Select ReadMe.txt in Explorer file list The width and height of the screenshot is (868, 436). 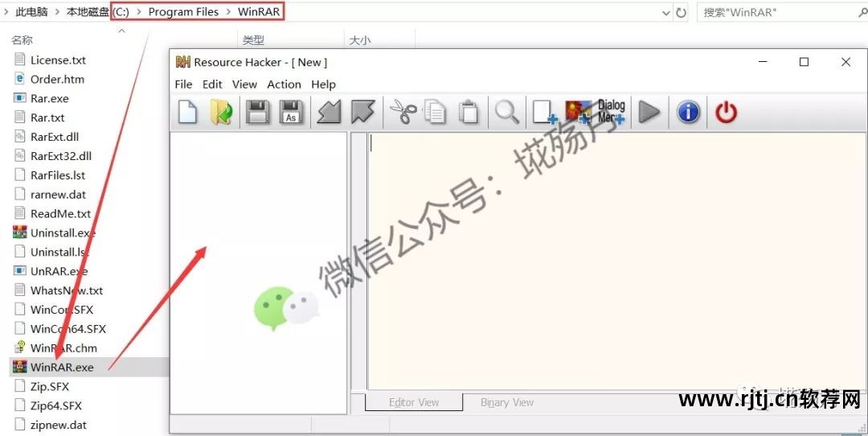click(x=61, y=214)
